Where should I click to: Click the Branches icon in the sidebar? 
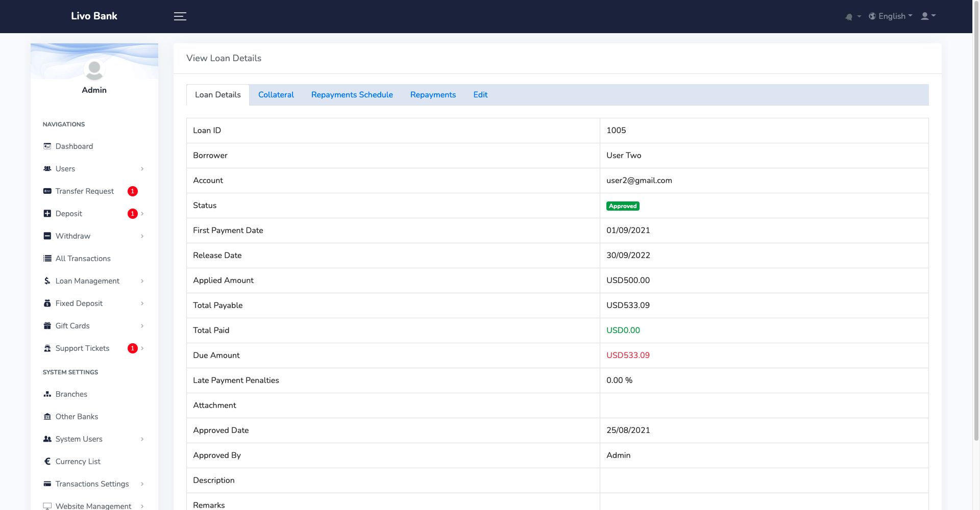(x=47, y=394)
